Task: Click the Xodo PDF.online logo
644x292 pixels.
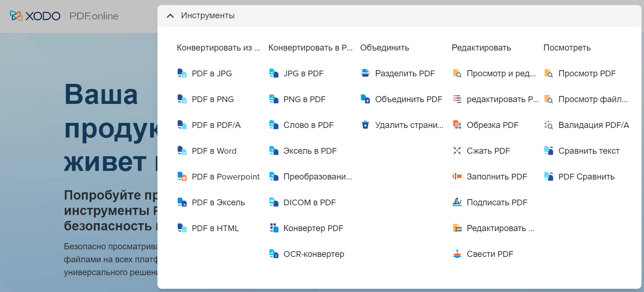Action: pyautogui.click(x=65, y=16)
